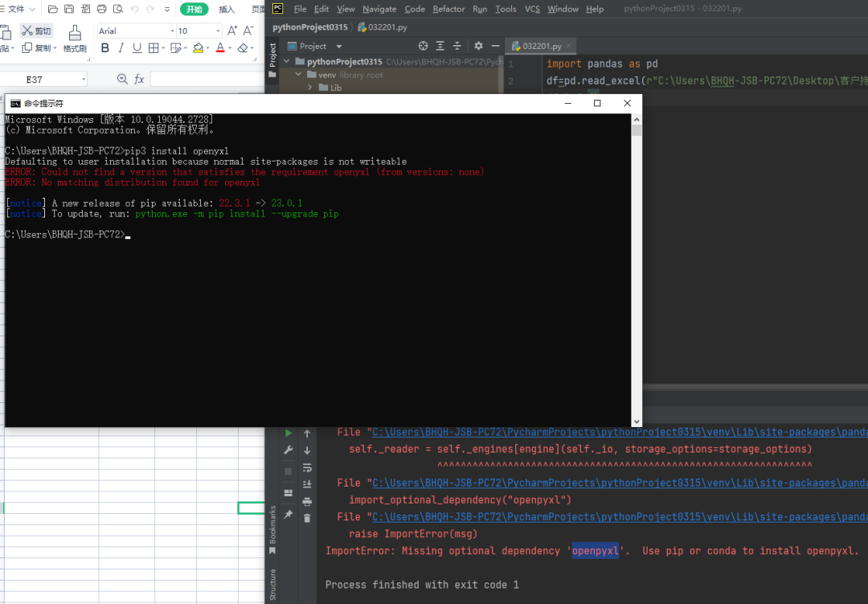Click the trash icon to clear console output
The image size is (868, 604).
[307, 518]
